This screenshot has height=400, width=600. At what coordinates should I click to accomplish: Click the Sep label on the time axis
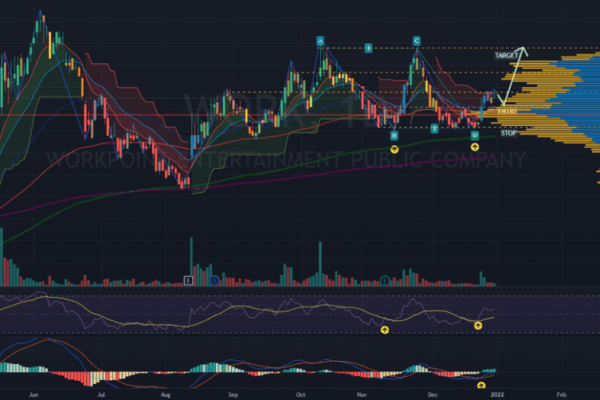coord(233,395)
